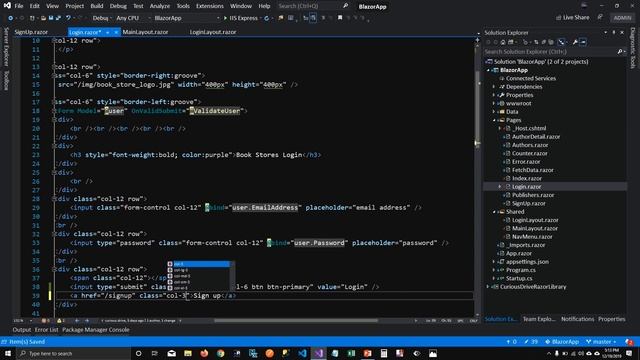Select appsettings.json file
This screenshot has width=640, height=360.
point(527,262)
